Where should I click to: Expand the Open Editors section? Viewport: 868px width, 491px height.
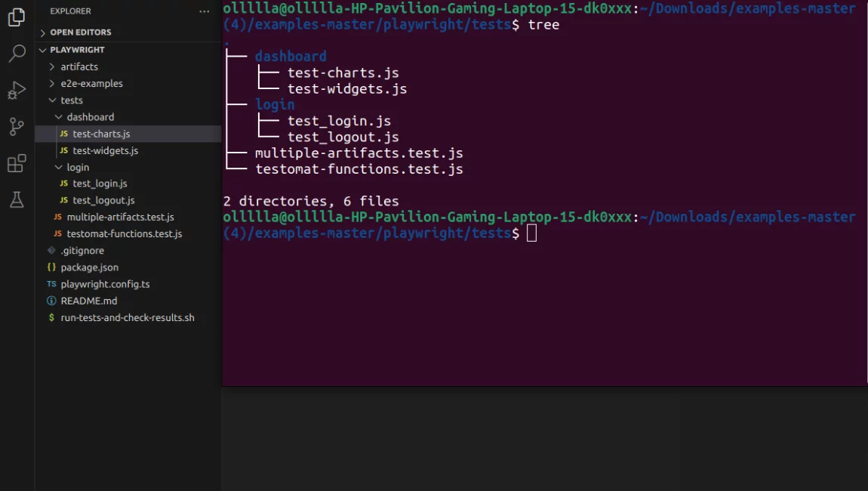pyautogui.click(x=80, y=32)
